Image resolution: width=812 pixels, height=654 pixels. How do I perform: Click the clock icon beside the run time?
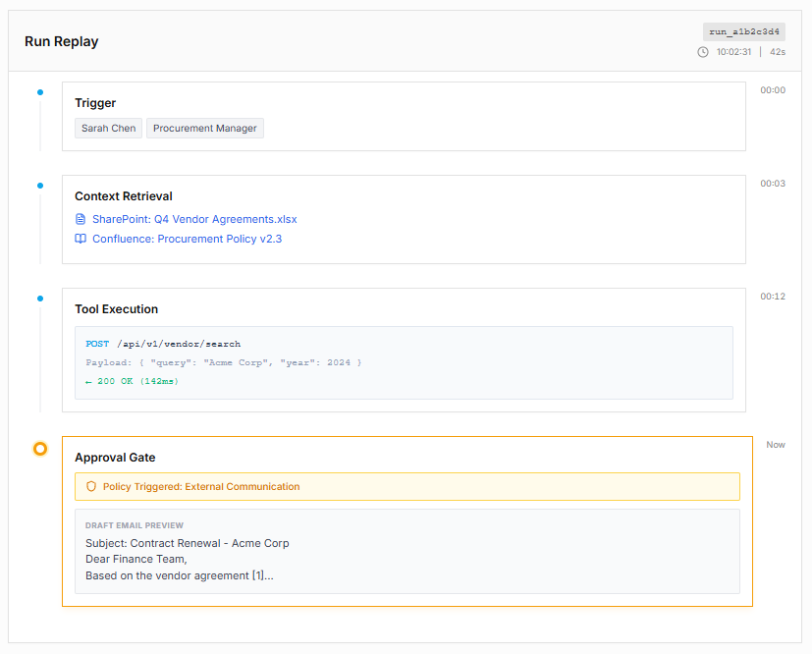(x=703, y=52)
